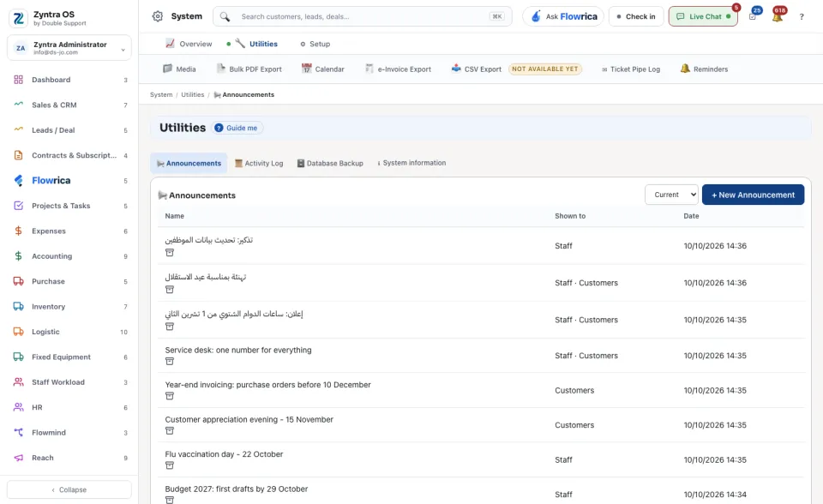Archive the 'Flu vaccination day - 22 October' announcement
This screenshot has height=504, width=823.
(170, 465)
